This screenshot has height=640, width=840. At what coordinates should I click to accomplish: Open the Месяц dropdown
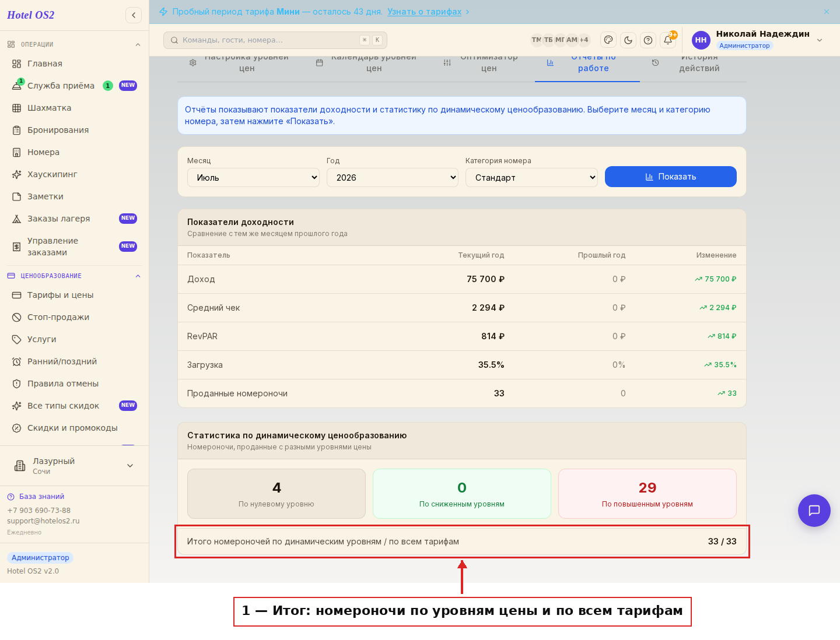[253, 178]
